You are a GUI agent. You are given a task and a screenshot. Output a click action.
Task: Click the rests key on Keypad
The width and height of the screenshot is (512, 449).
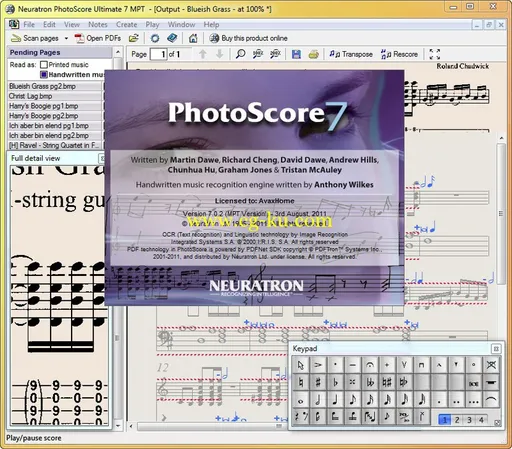click(300, 417)
